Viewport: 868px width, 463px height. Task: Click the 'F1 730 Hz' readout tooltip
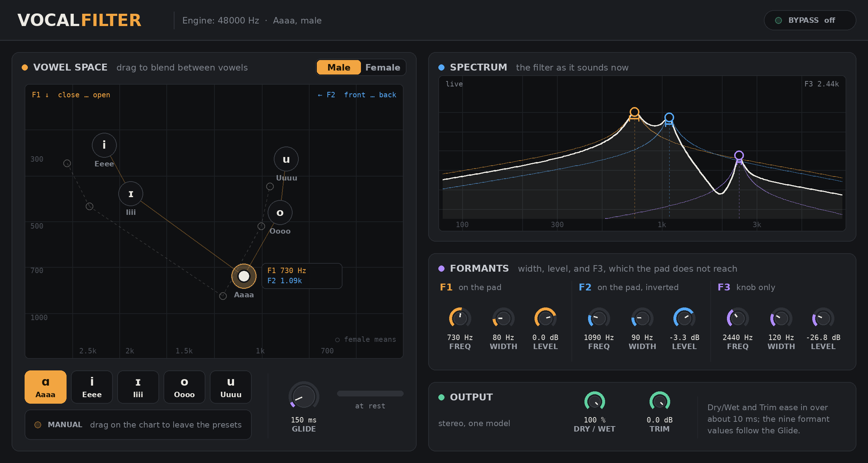coord(302,276)
